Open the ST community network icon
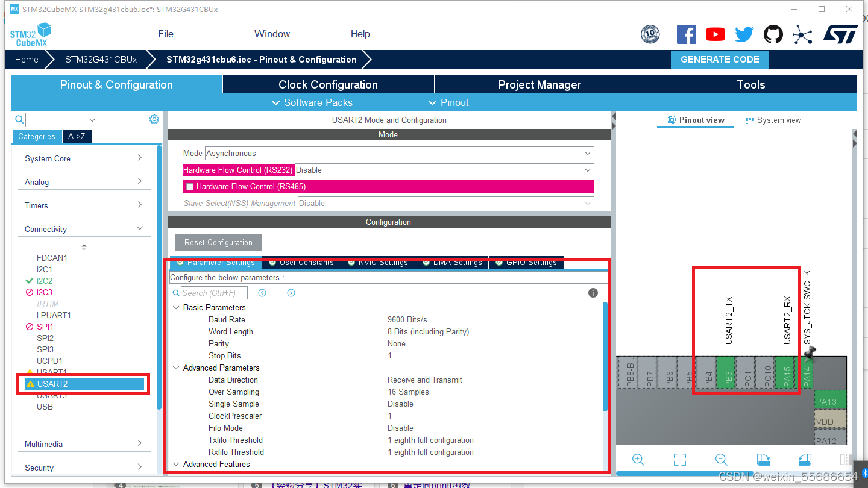This screenshot has width=868, height=488. 802,34
